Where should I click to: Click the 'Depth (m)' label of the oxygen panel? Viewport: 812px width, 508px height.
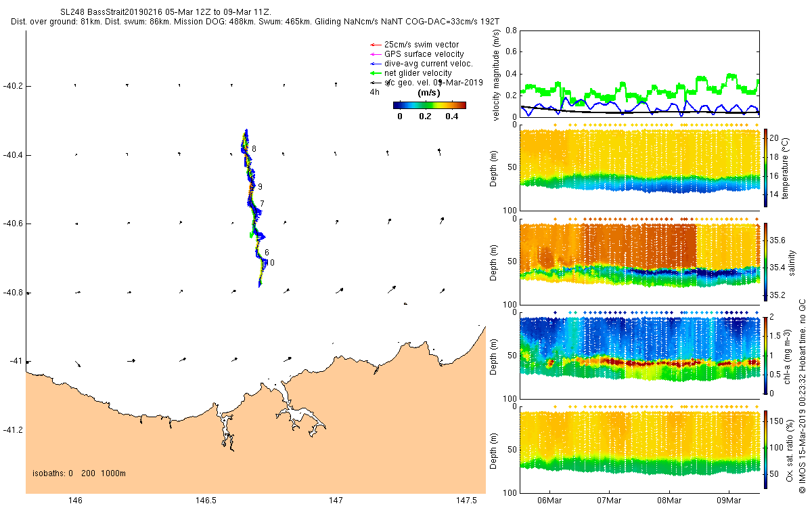click(x=492, y=449)
